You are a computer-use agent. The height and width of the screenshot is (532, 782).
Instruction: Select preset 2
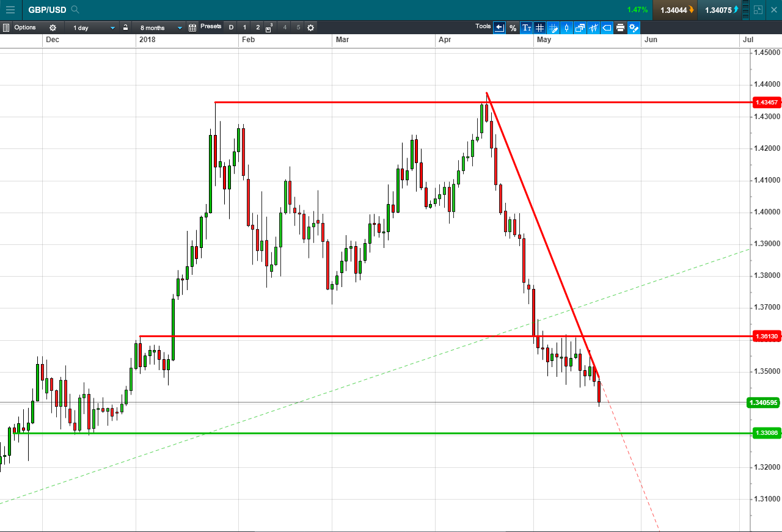tap(258, 27)
